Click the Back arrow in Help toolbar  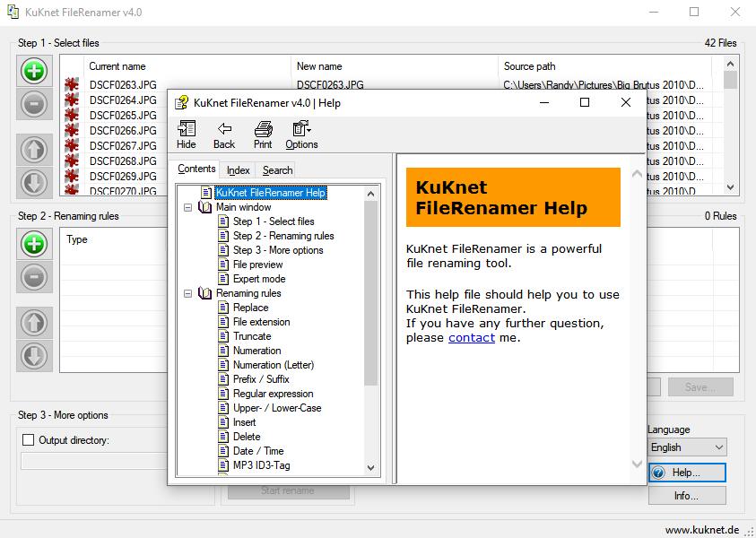tap(224, 135)
